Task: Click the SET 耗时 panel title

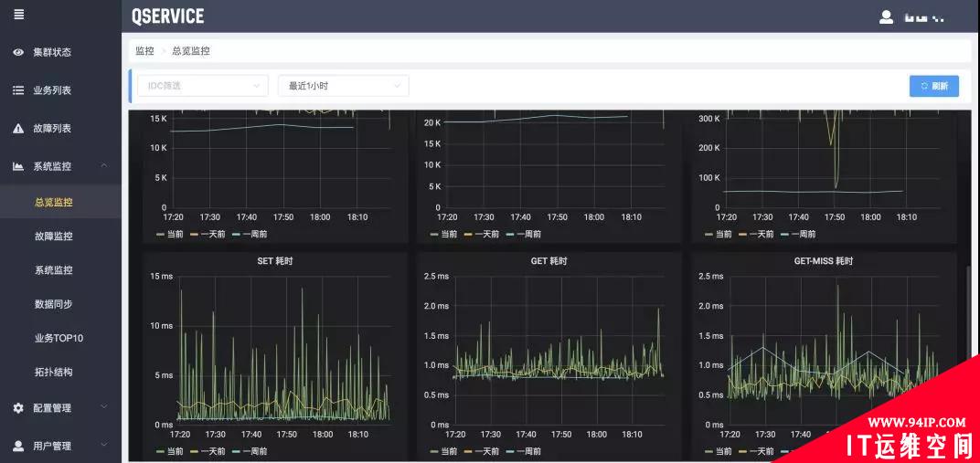Action: 275,261
